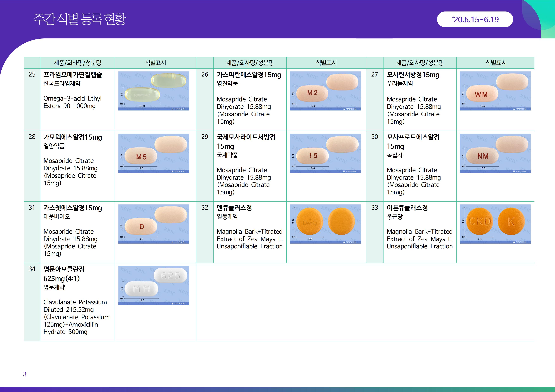Click the first 식별표시 column header
The height and width of the screenshot is (392, 555).
(155, 63)
